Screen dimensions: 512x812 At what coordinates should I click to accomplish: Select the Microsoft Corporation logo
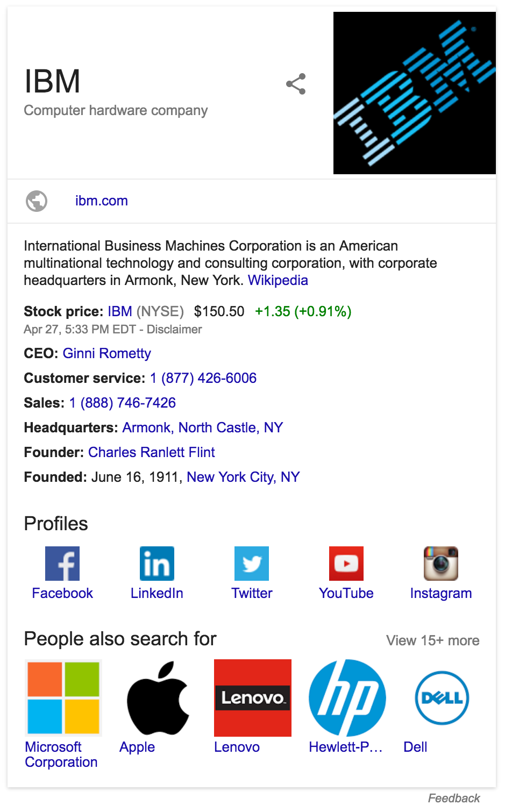tap(63, 697)
